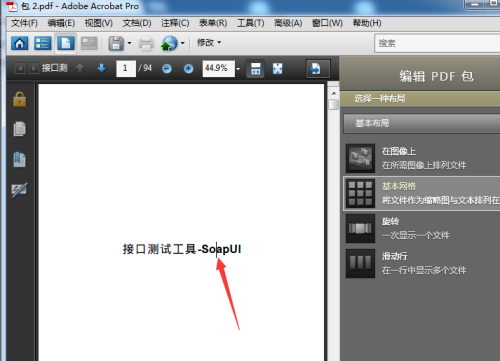Click the fit full page icon
500x361 pixels.
coord(277,69)
